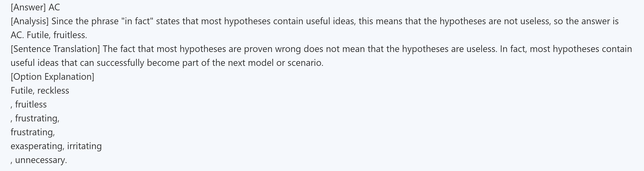Click the word "irritating"
Viewport: 644px width, 171px height.
coord(84,146)
